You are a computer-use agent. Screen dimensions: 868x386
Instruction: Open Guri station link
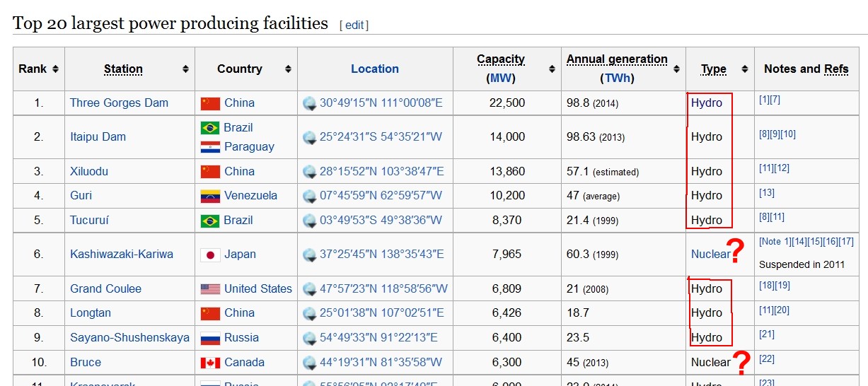81,195
